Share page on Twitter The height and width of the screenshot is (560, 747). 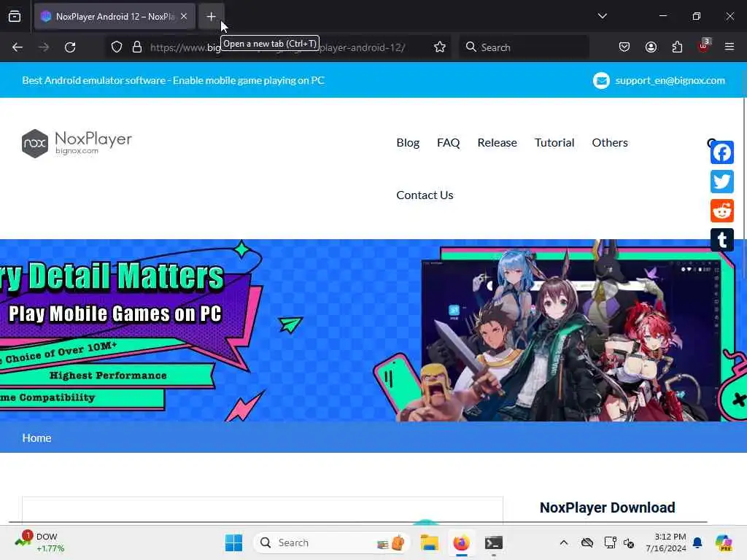(721, 182)
